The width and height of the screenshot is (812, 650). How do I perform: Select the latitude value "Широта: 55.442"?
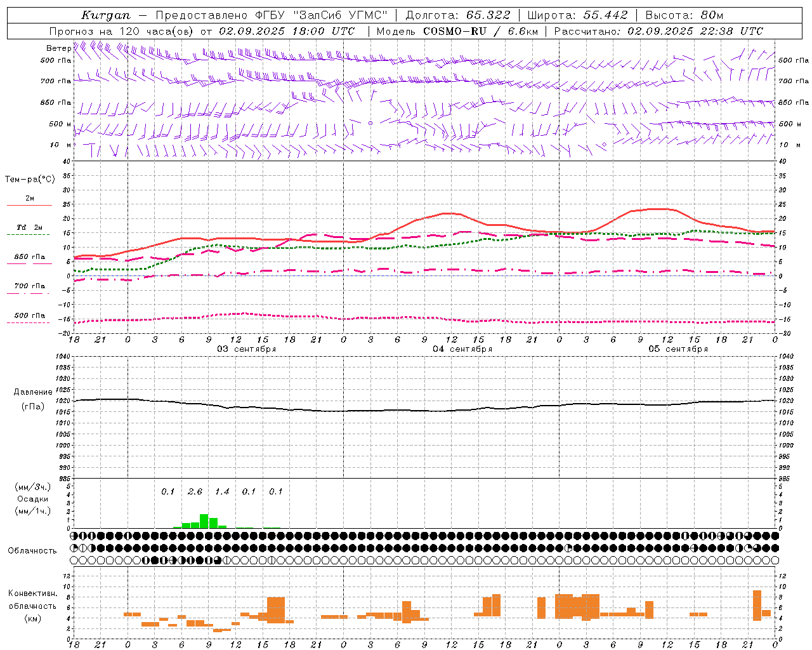click(578, 15)
